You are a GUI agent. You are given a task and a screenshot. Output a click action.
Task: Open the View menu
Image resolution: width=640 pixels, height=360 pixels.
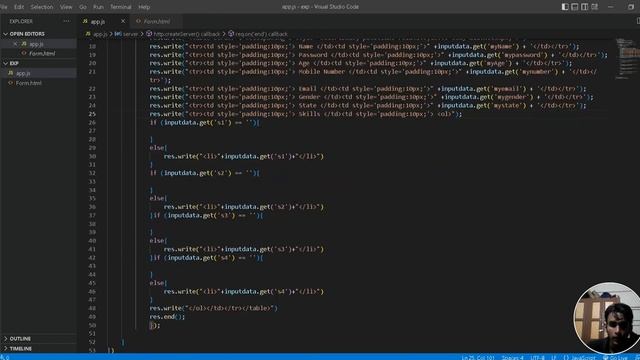pos(66,7)
